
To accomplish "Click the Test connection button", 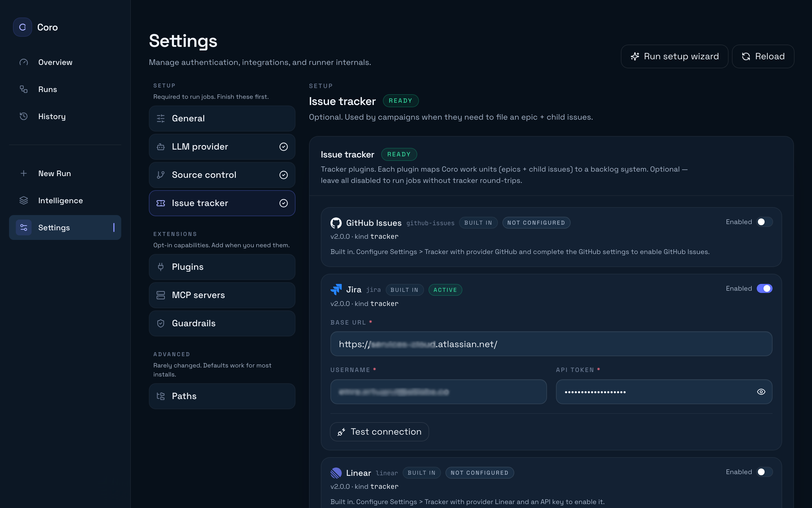I will pos(379,432).
